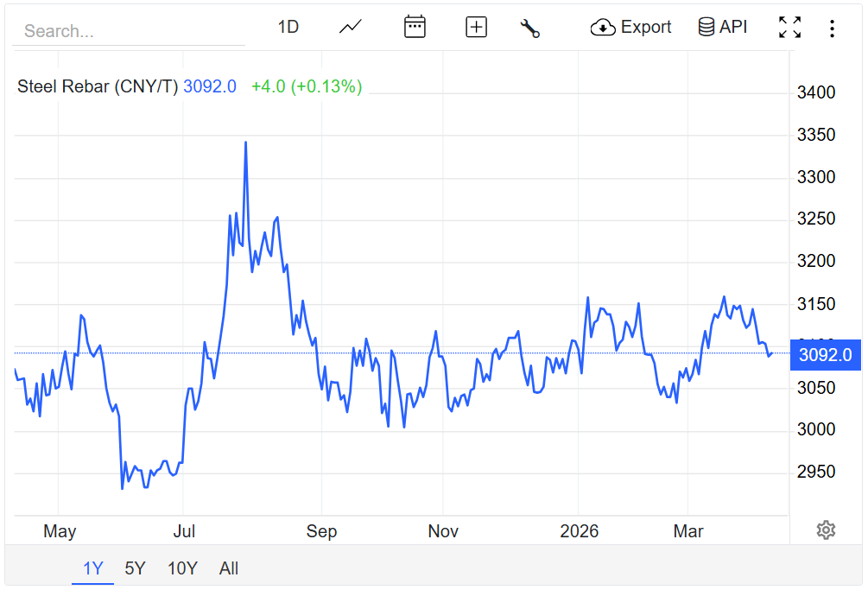Select the 1Y time range tab

click(x=92, y=568)
